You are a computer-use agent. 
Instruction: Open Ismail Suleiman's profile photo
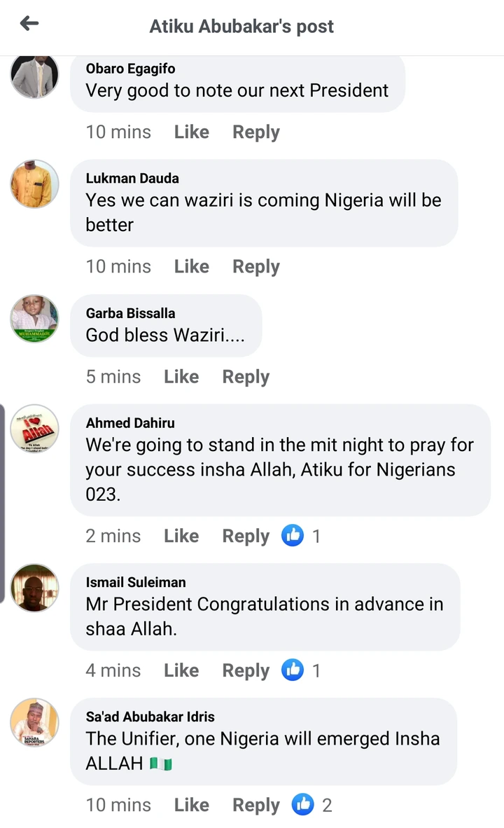pyautogui.click(x=35, y=587)
